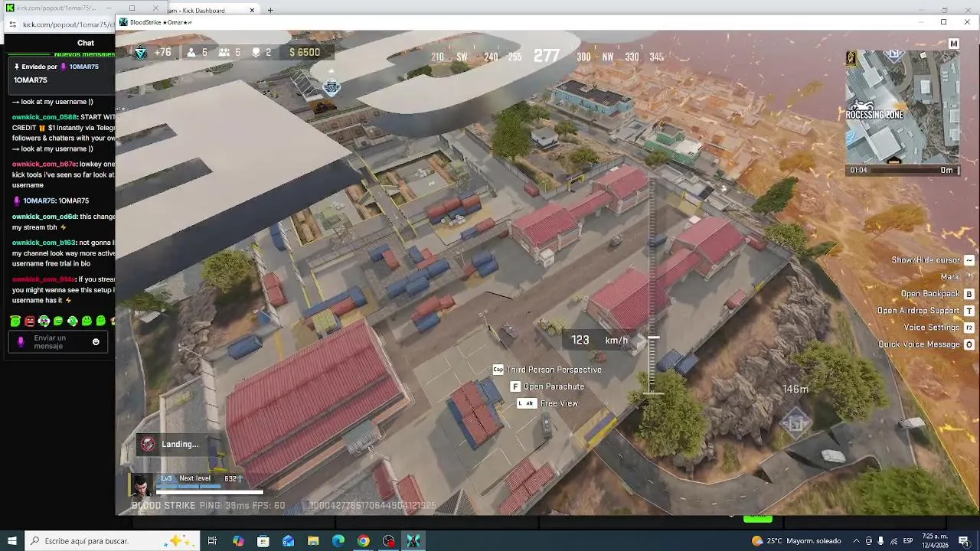The width and height of the screenshot is (980, 551).
Task: Click the Kick popout site settings icon
Action: [x=12, y=24]
